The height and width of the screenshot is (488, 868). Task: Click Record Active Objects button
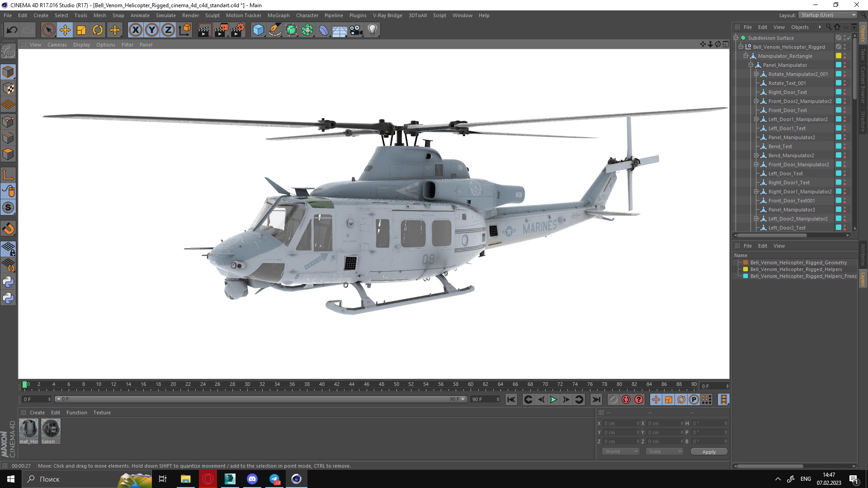(613, 399)
